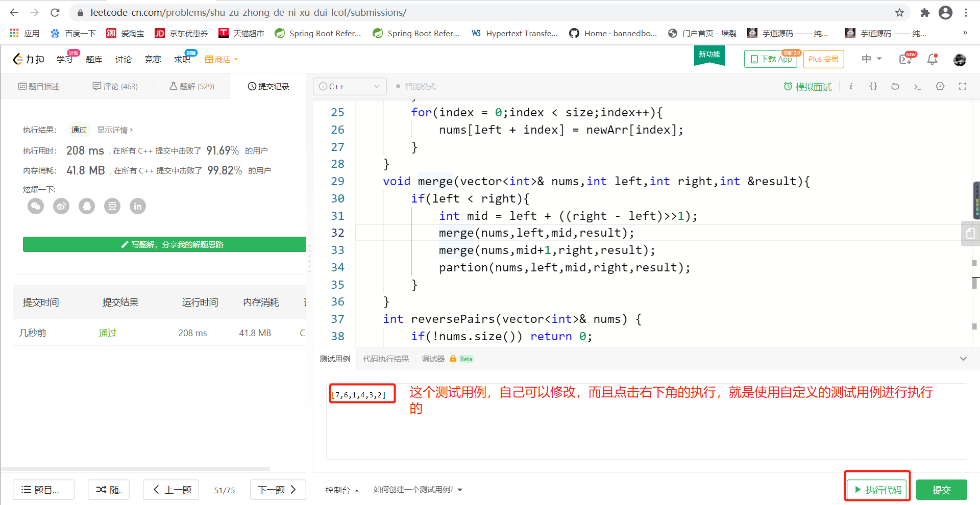
Task: Open the 学习 menu item
Action: click(x=65, y=59)
